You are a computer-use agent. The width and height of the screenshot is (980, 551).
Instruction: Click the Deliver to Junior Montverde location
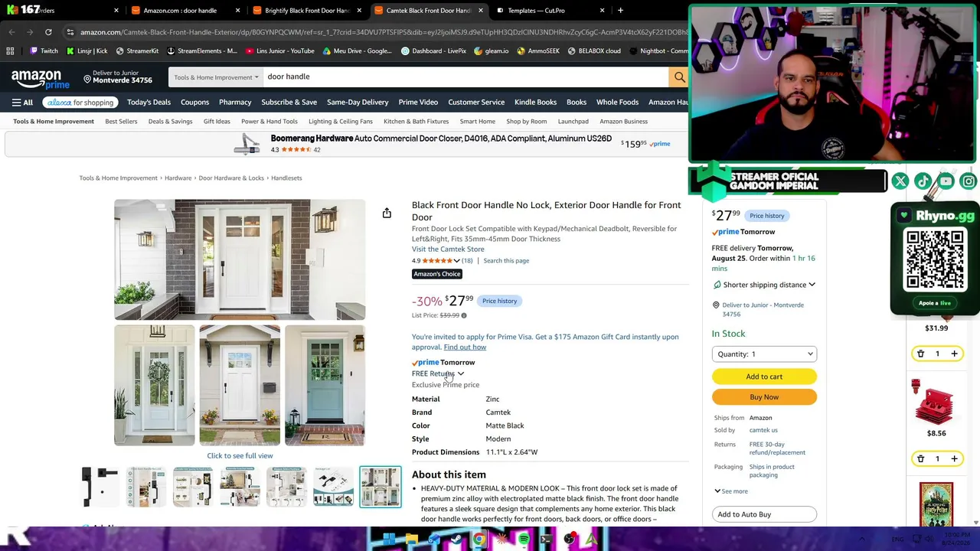click(x=119, y=77)
